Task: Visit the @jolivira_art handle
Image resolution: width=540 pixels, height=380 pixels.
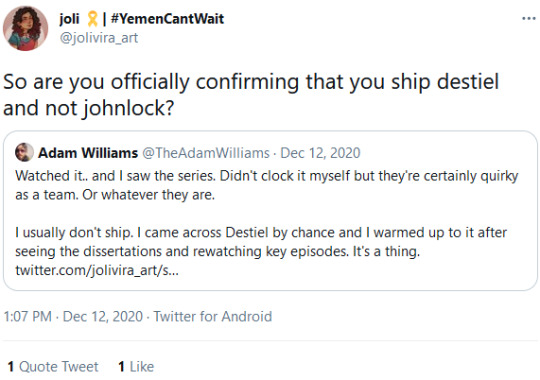Action: [99, 38]
